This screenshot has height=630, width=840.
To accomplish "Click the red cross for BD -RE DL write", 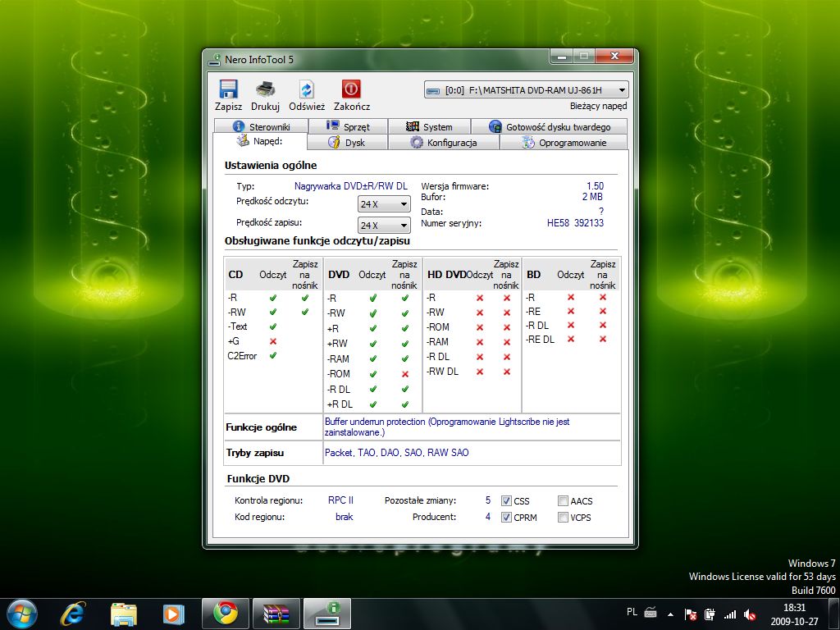I will 603,339.
